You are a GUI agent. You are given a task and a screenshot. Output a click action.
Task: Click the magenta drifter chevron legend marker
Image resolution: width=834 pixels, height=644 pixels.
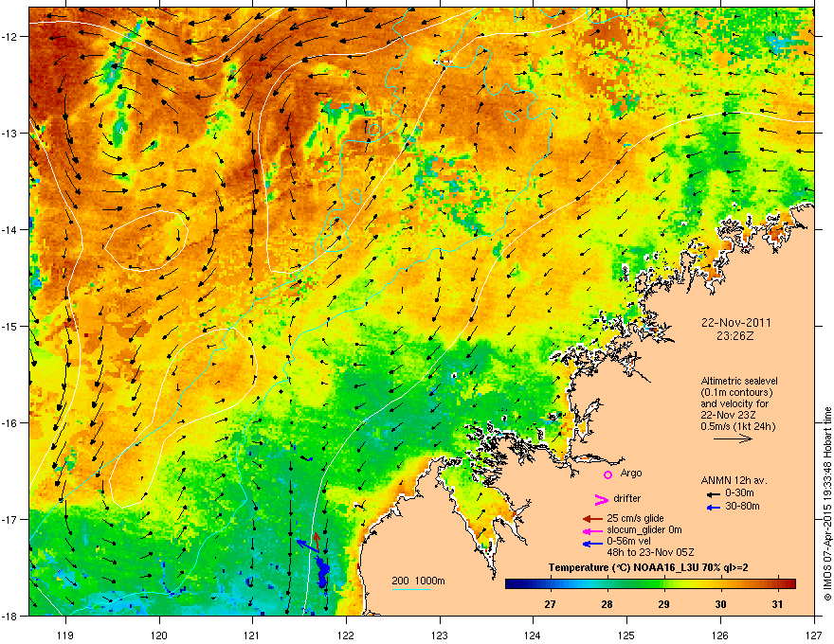pos(601,499)
